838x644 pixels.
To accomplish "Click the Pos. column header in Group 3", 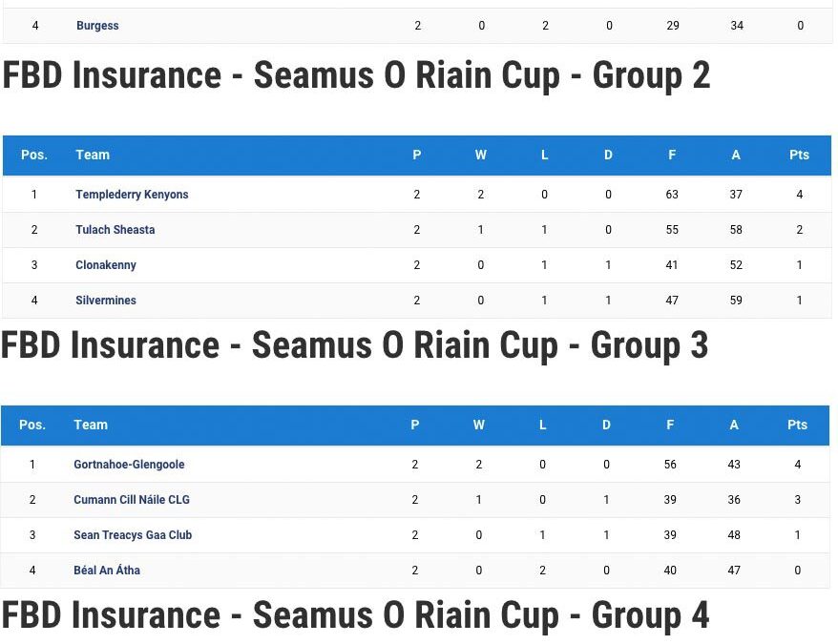I will (32, 425).
